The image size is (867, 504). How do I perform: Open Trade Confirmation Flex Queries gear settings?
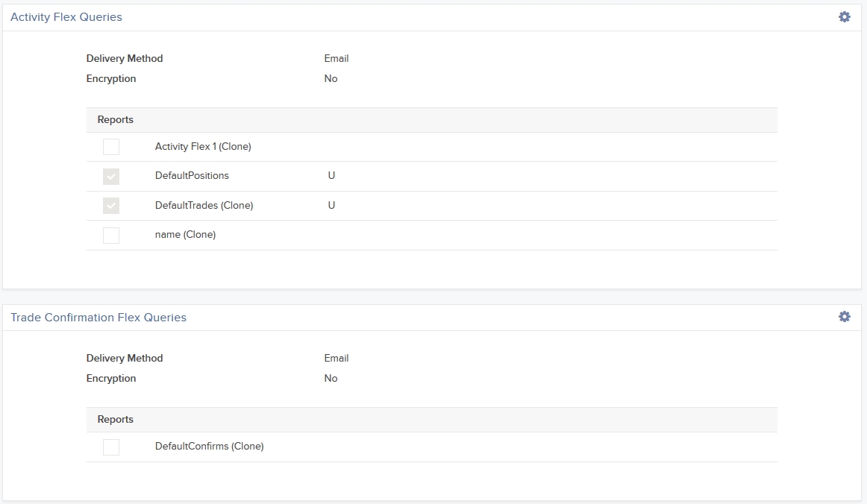(x=844, y=316)
